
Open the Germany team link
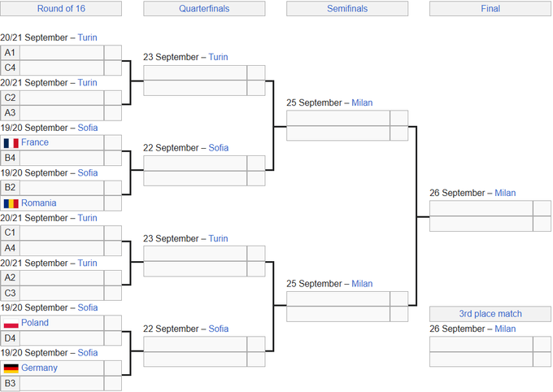tap(39, 368)
